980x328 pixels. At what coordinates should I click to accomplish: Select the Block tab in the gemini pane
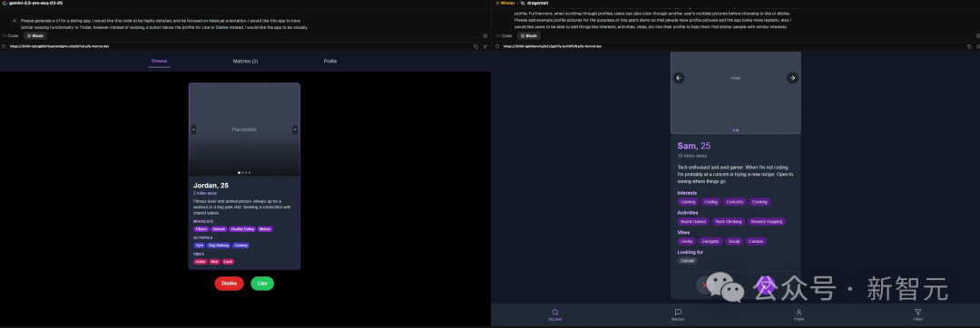coord(35,35)
